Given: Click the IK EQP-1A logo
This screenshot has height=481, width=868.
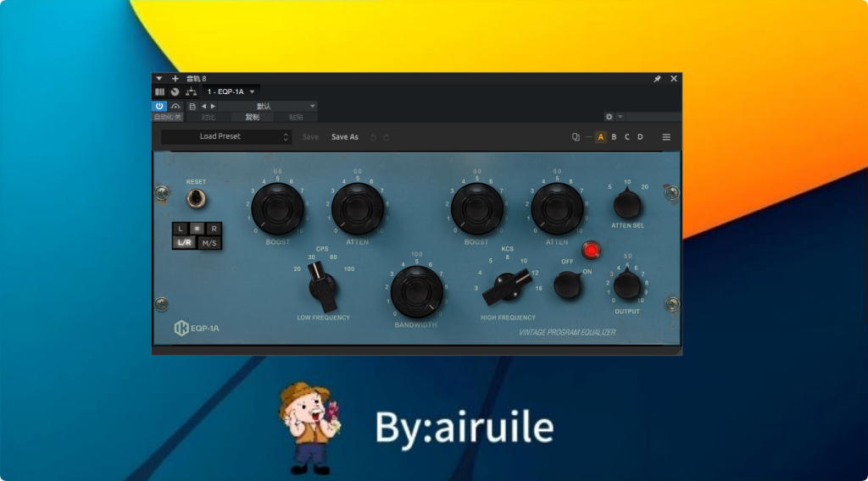Looking at the screenshot, I should pos(197,328).
